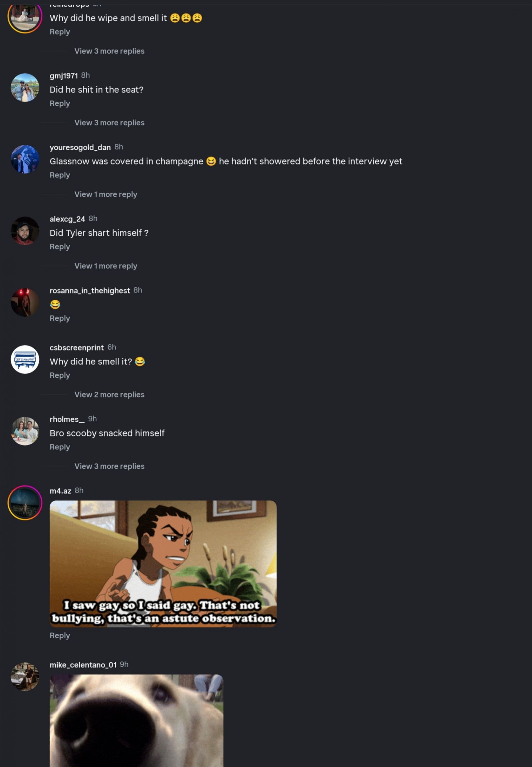Open rholmes_ profile picture
The image size is (532, 767).
pyautogui.click(x=25, y=431)
